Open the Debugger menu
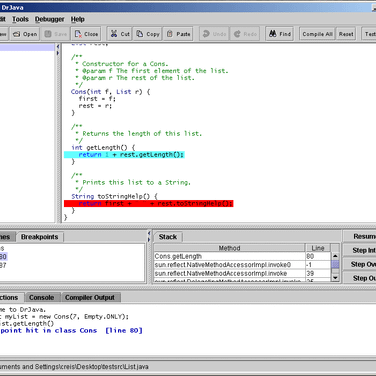 click(x=50, y=19)
